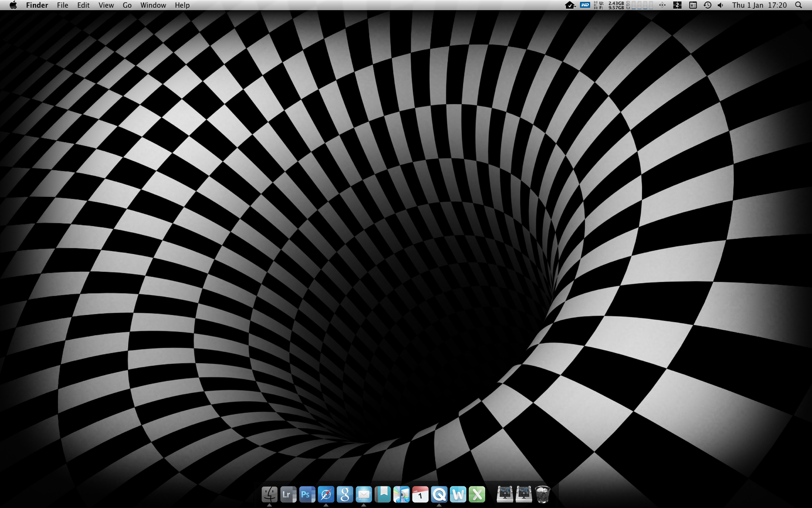Open the Time Machine menu bar icon
Image resolution: width=812 pixels, height=508 pixels.
707,5
